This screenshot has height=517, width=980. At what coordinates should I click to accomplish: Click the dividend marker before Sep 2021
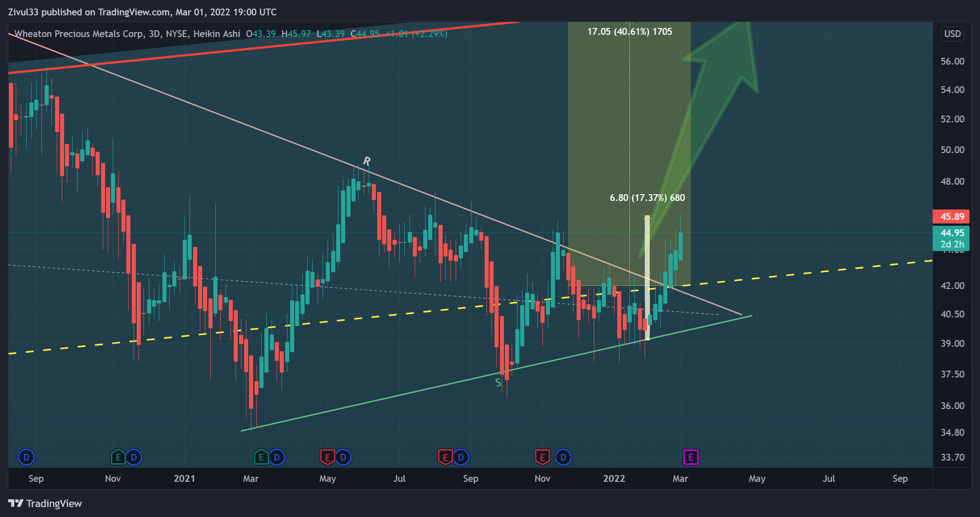[x=461, y=457]
